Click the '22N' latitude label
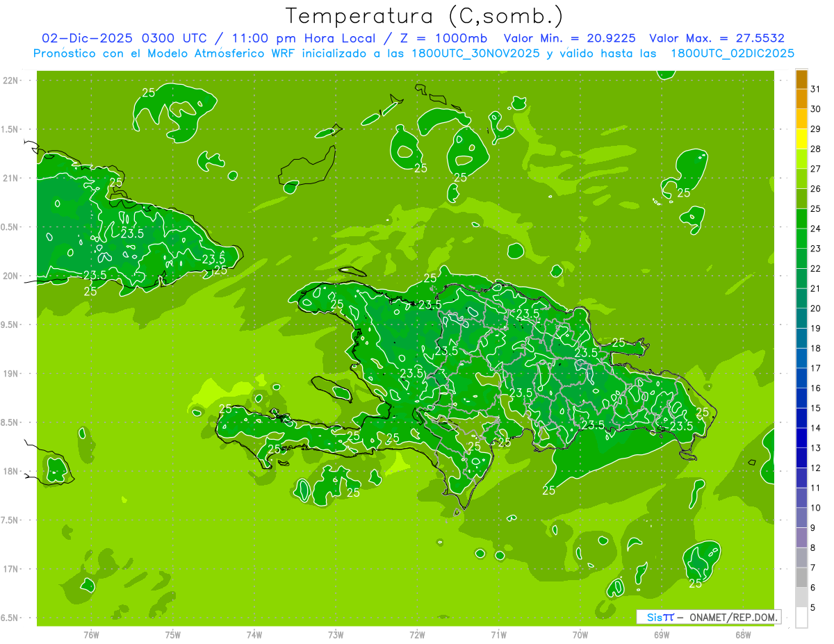 tap(11, 81)
